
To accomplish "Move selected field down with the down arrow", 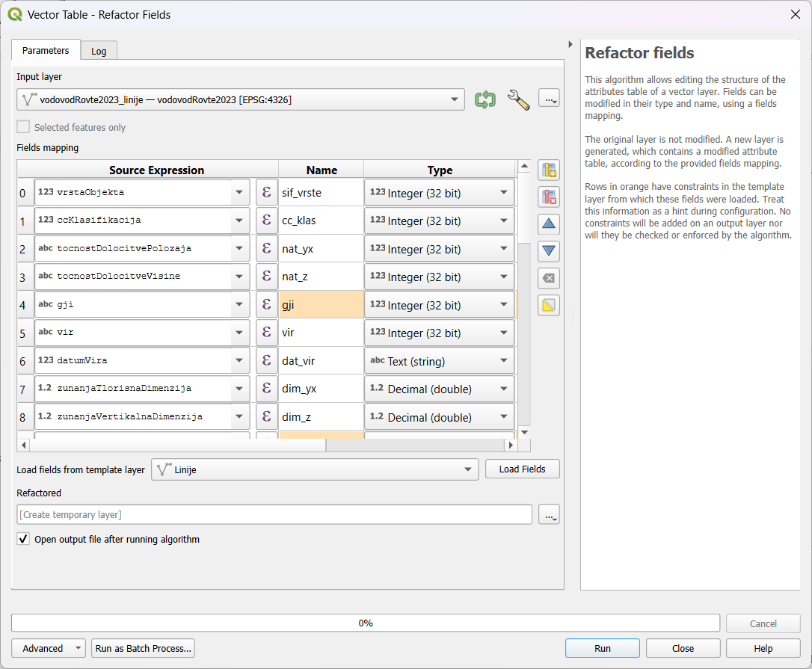I will [x=548, y=250].
